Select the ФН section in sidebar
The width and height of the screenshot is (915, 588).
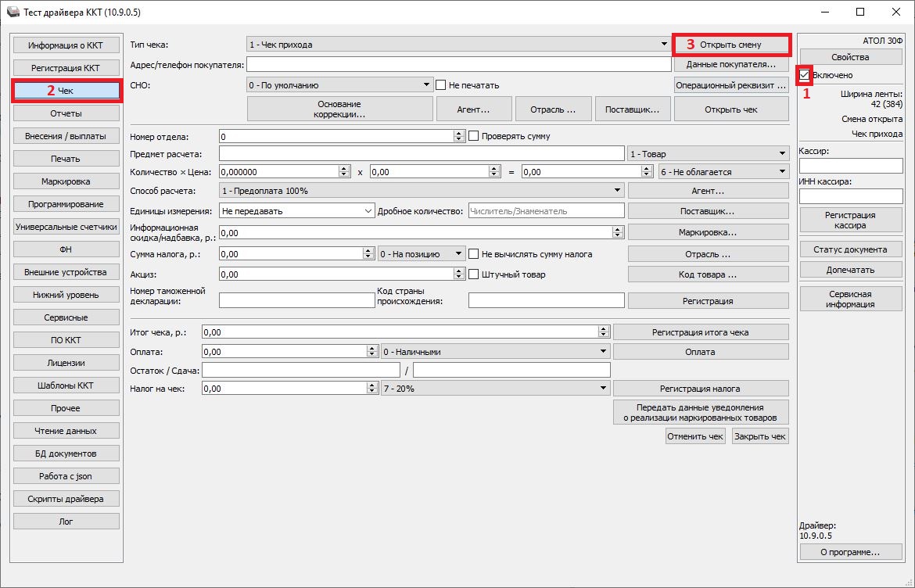click(66, 249)
